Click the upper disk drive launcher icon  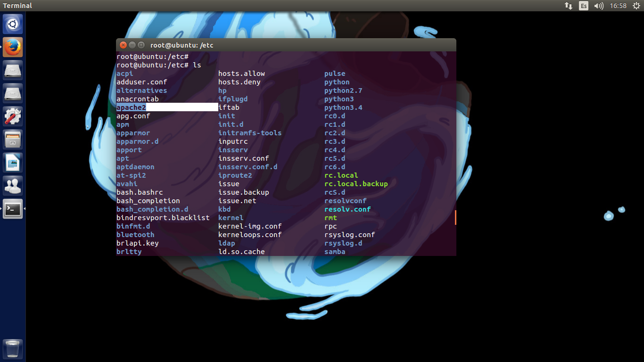click(x=13, y=70)
